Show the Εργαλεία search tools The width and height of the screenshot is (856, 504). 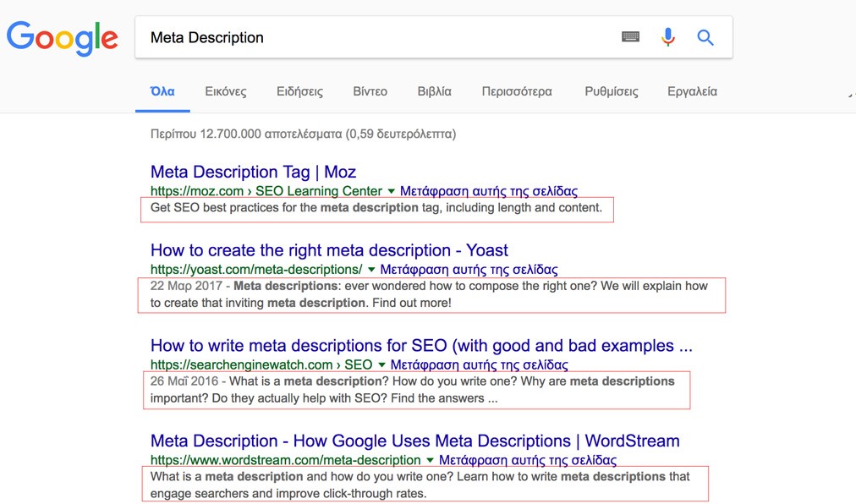pos(692,91)
